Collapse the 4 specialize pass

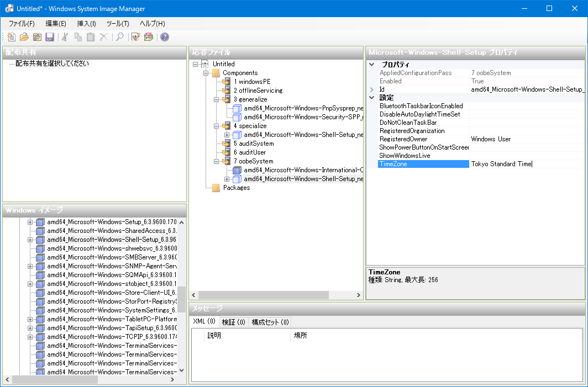(x=217, y=126)
